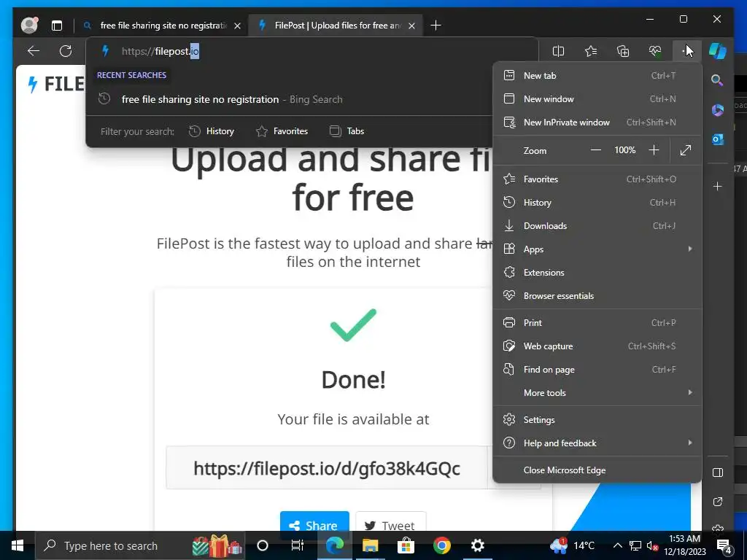Select recent search 'free file sharing site no registration'
Image resolution: width=747 pixels, height=560 pixels.
[289, 99]
